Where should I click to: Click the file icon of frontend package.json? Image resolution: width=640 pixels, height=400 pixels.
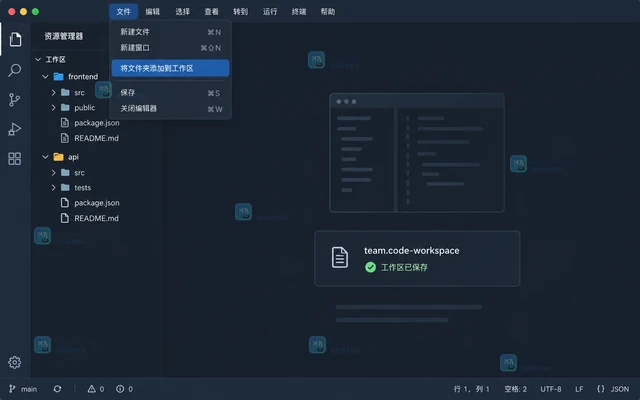[64, 122]
